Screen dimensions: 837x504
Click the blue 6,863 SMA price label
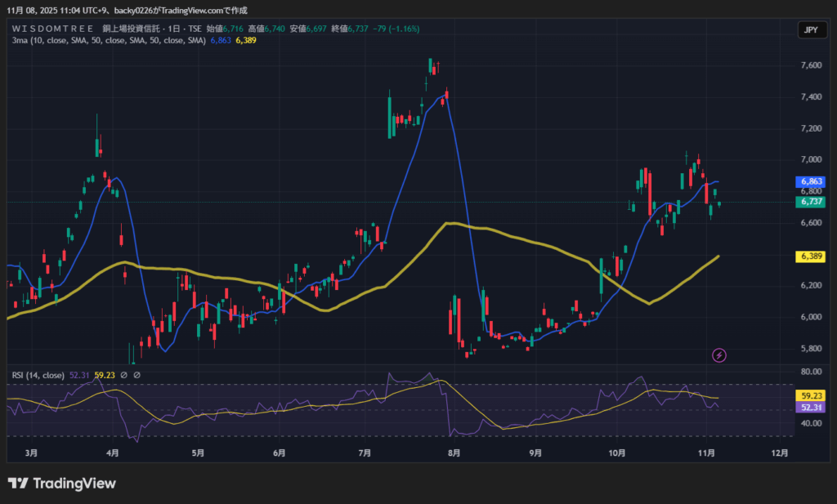811,181
